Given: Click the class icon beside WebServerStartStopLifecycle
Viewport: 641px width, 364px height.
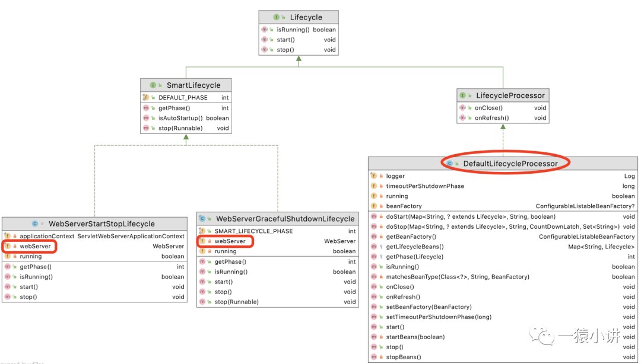Looking at the screenshot, I should click(35, 223).
